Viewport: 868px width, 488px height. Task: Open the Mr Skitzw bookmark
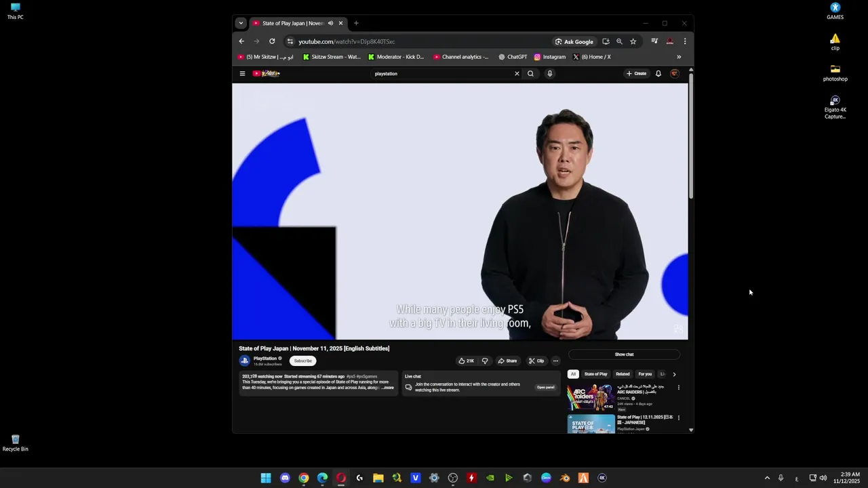[266, 57]
